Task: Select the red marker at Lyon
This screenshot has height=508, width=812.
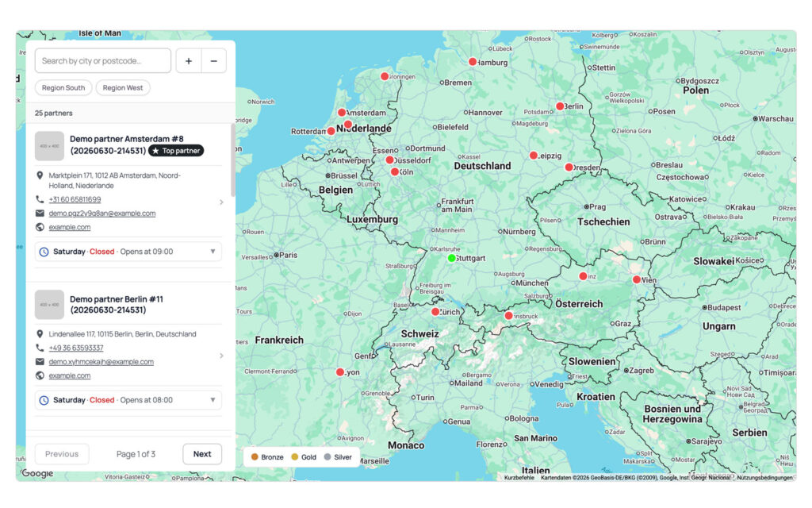Action: [x=339, y=372]
